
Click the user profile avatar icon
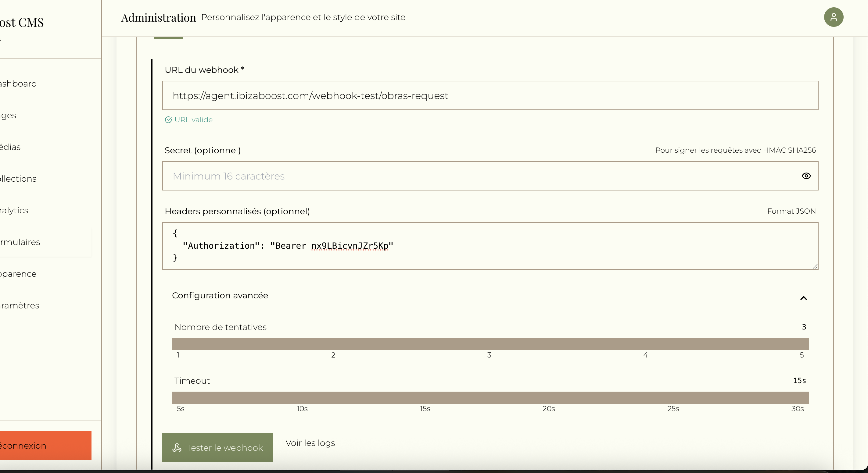(833, 17)
